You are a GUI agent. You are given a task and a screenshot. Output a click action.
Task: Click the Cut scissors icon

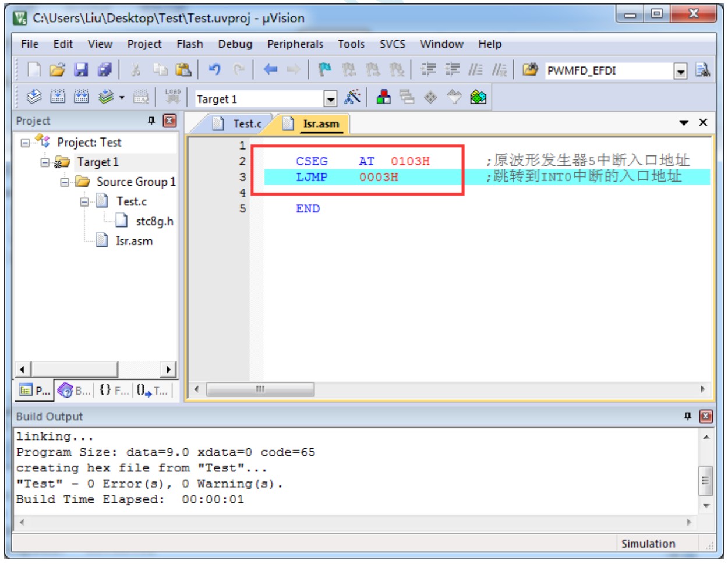[x=136, y=70]
